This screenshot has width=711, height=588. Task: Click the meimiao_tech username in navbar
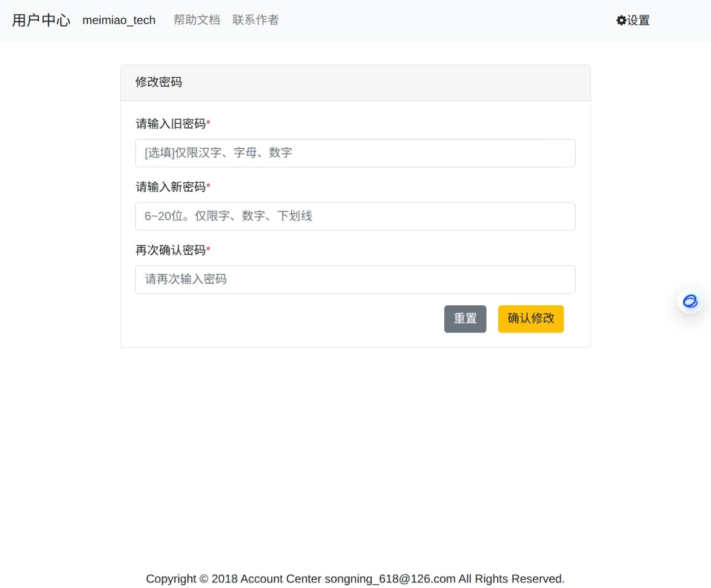pyautogui.click(x=119, y=20)
